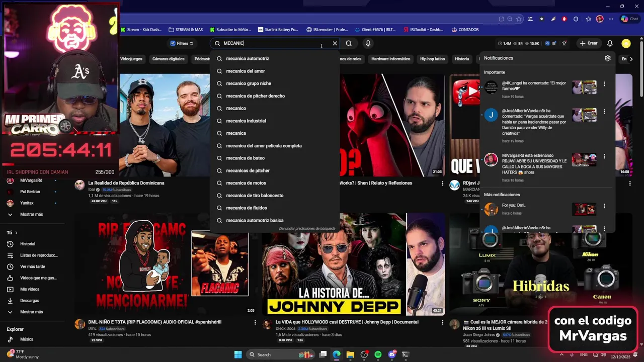The image size is (644, 362).
Task: Open Videos que me gustan in sidebar
Action: 32,278
